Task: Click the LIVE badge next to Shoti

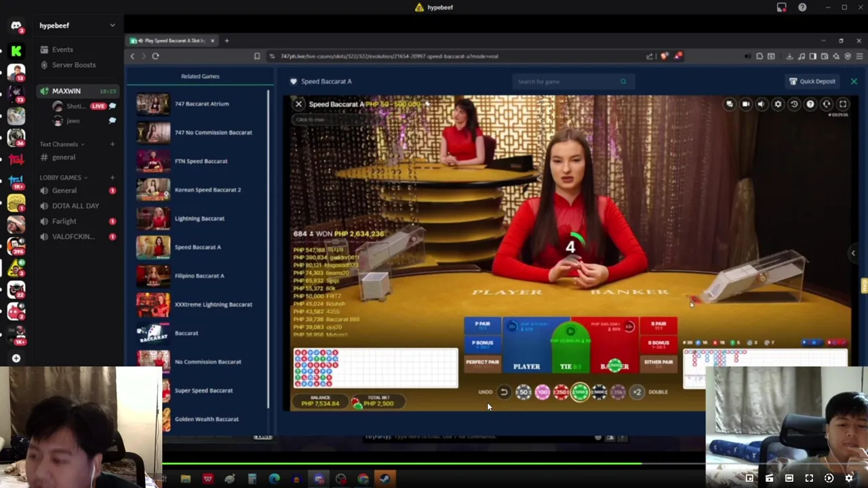Action: coord(98,106)
